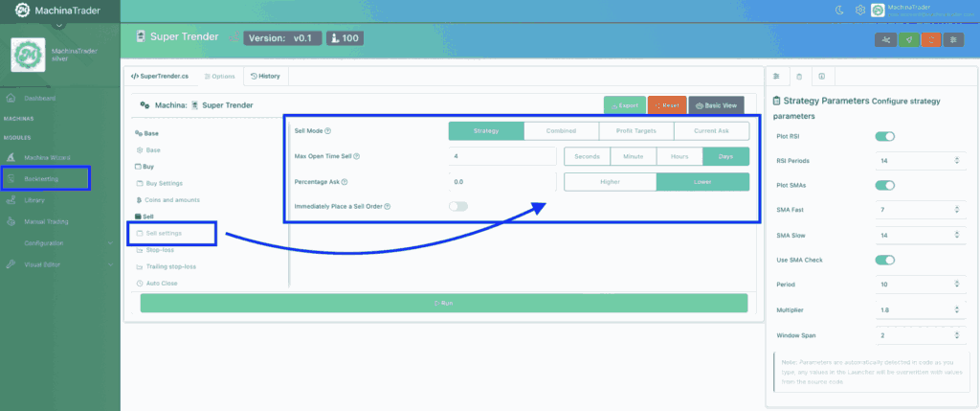Click Max Open Time Sell help icon
980x411 pixels.
click(357, 156)
